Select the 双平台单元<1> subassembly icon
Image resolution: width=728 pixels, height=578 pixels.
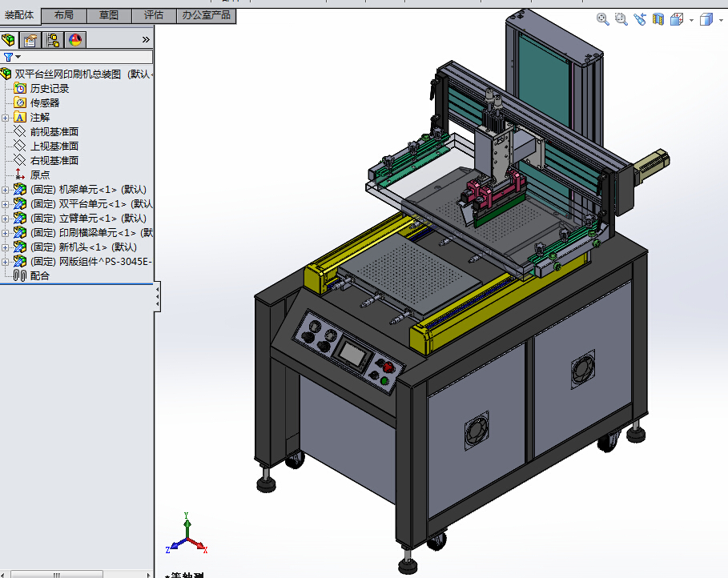tap(20, 204)
